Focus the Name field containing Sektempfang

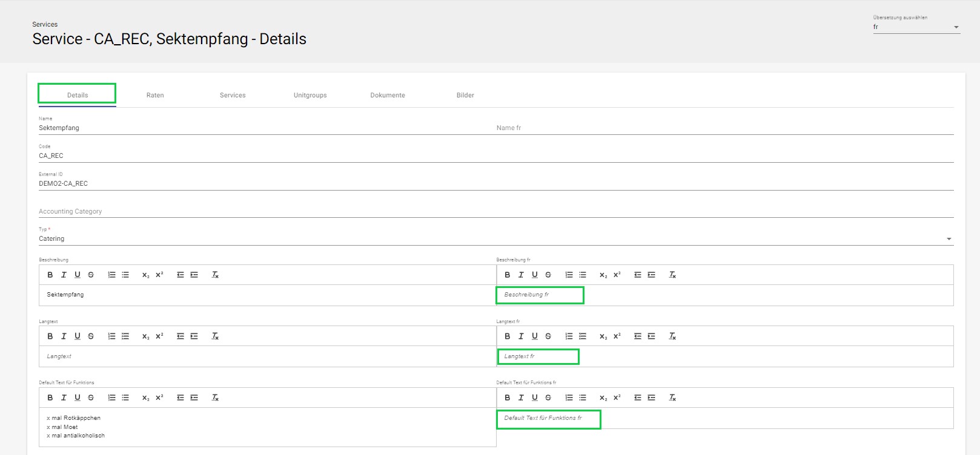click(267, 128)
